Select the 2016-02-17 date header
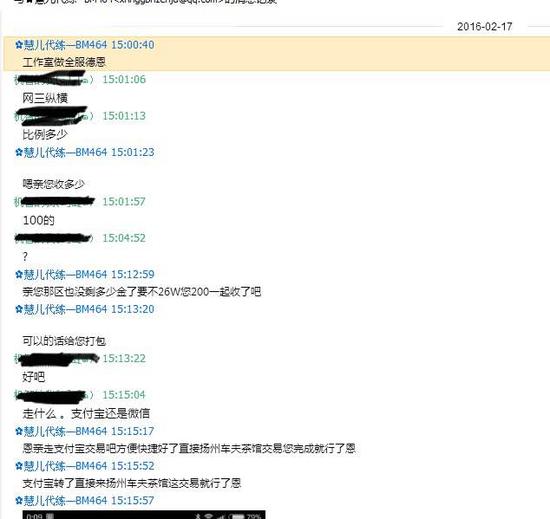The width and height of the screenshot is (550, 519). 484,27
